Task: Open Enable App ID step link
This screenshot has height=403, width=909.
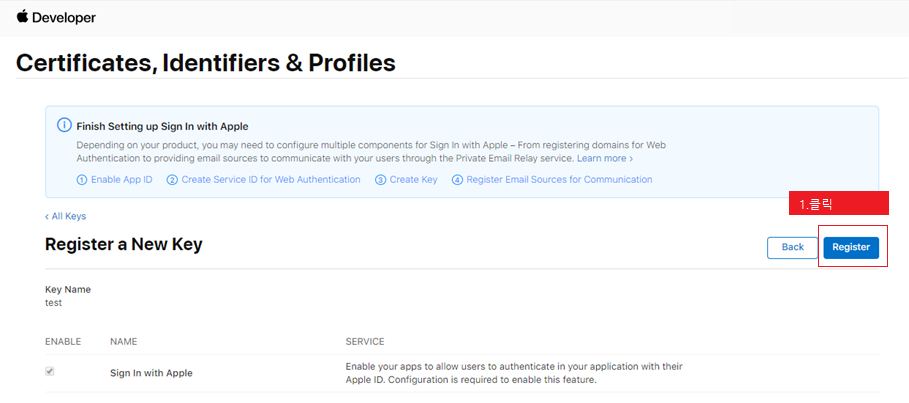Action: [x=115, y=180]
